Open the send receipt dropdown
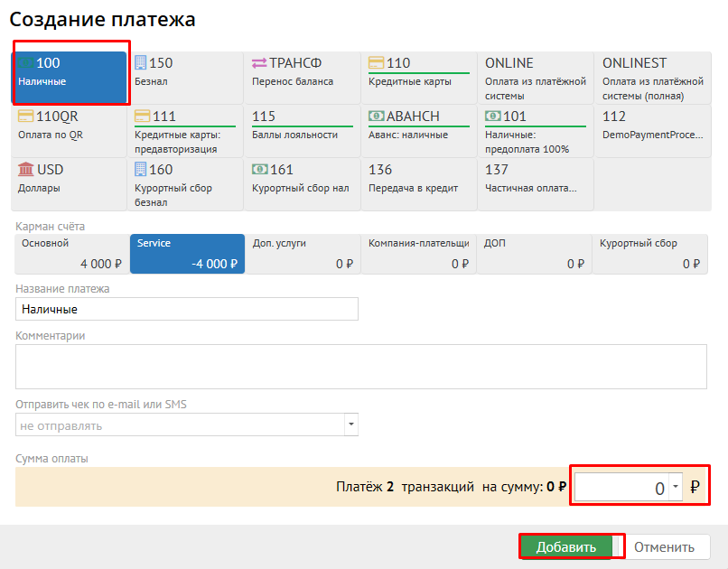Image resolution: width=728 pixels, height=569 pixels. pyautogui.click(x=350, y=425)
